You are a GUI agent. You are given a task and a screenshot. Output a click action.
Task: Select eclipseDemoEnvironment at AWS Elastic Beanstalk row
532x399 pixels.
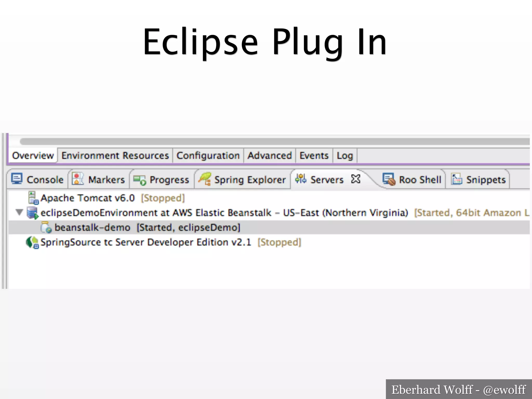[269, 213]
